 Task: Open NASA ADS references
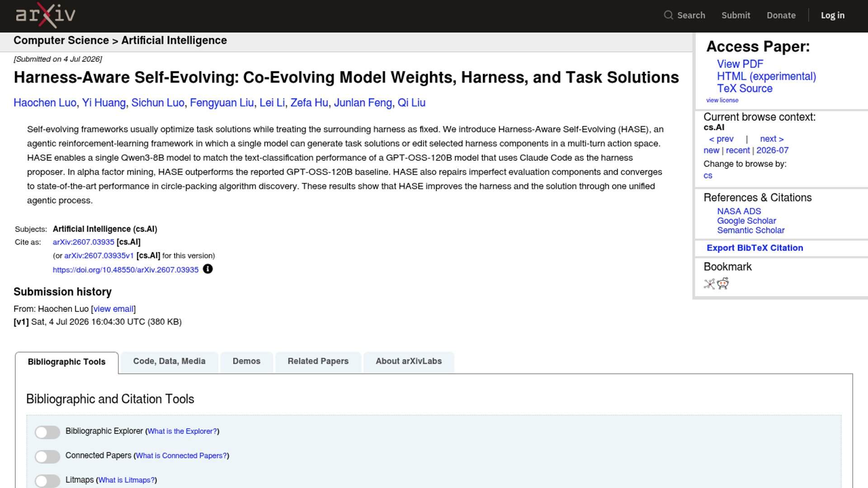(739, 211)
